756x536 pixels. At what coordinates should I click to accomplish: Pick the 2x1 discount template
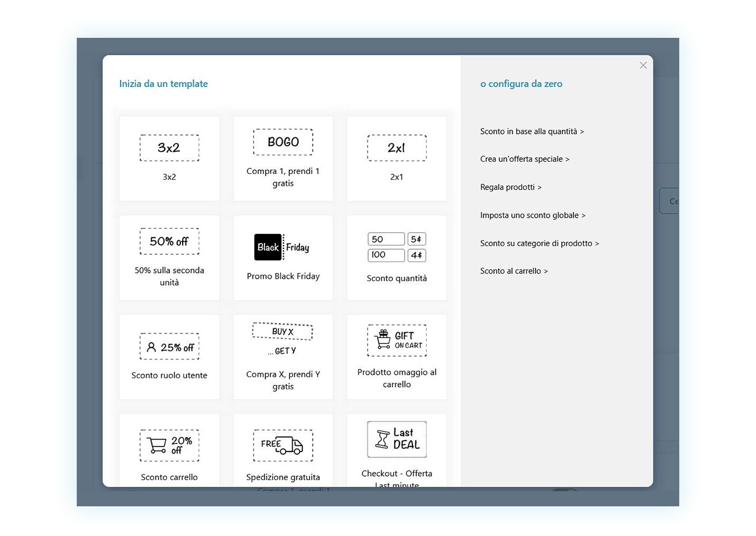click(x=397, y=158)
